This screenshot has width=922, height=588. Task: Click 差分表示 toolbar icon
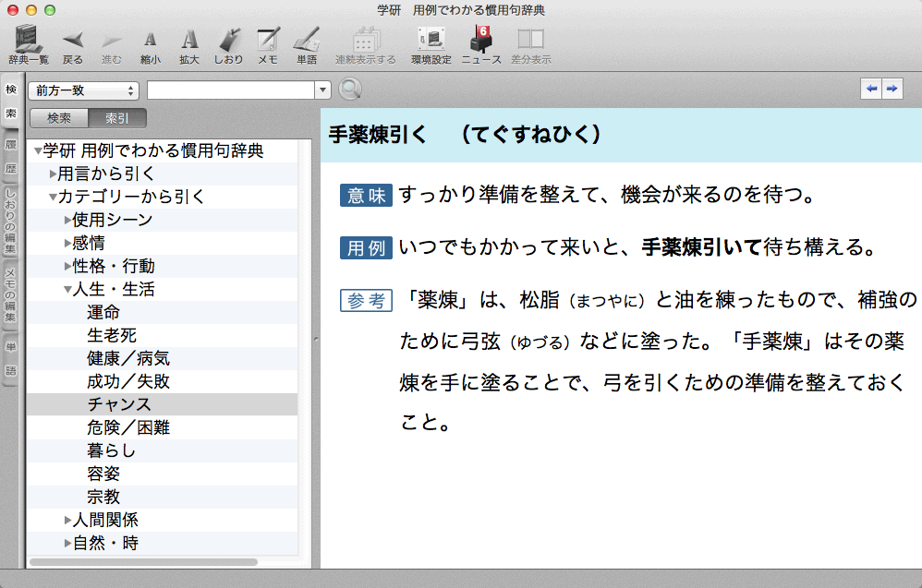point(530,44)
